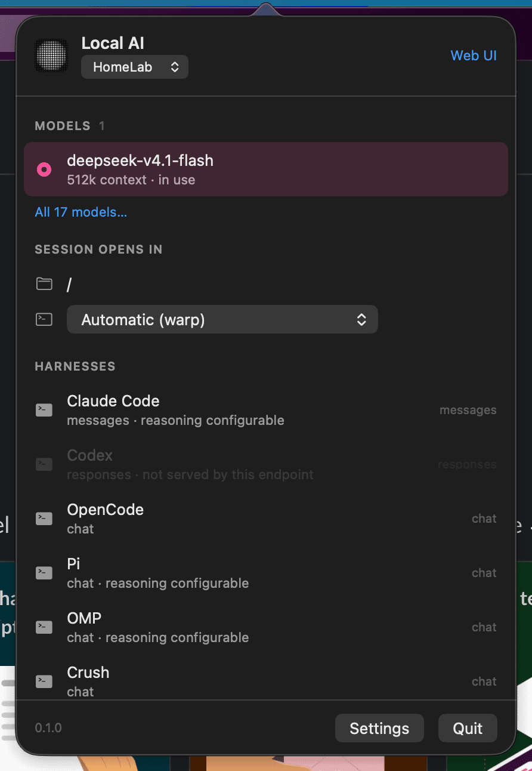Open the Web UI link
The image size is (532, 771).
click(474, 55)
